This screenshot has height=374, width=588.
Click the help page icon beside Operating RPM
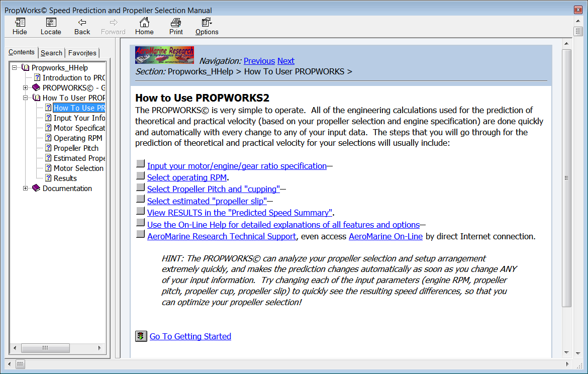point(48,138)
